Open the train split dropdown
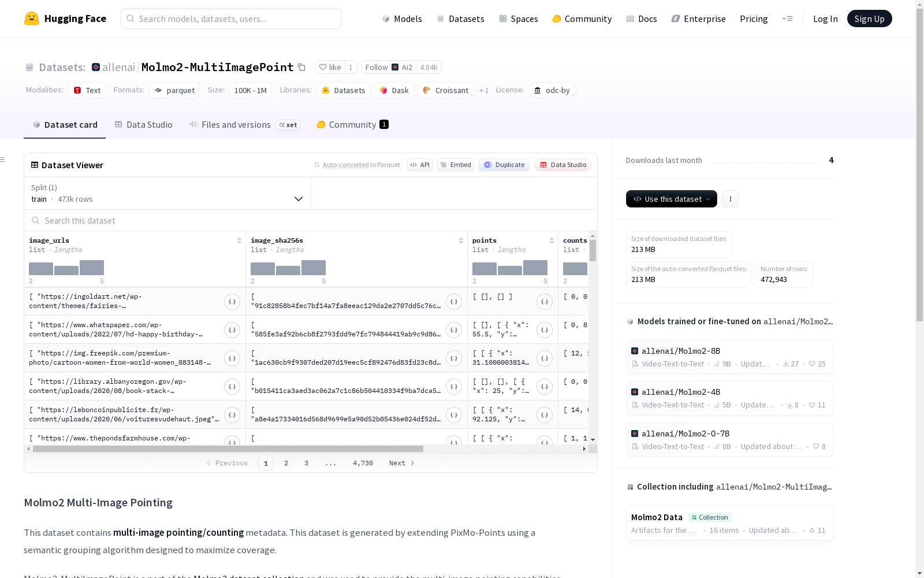The image size is (924, 578). click(x=167, y=193)
